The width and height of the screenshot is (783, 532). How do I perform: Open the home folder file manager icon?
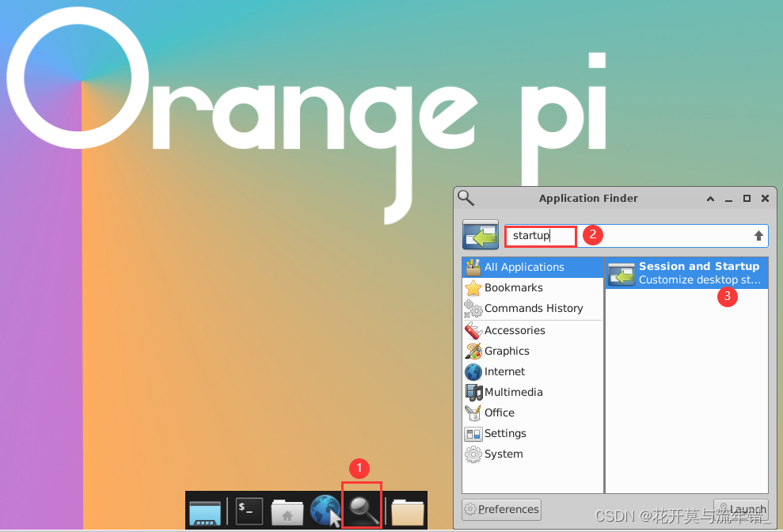[287, 512]
